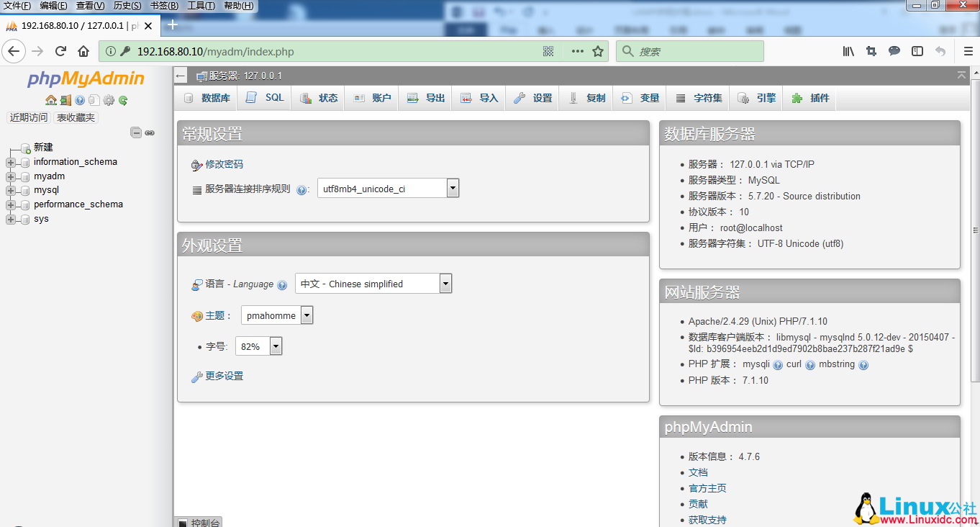The width and height of the screenshot is (980, 527).
Task: Click the phpMyAdmin home icon in the sidebar
Action: point(51,101)
